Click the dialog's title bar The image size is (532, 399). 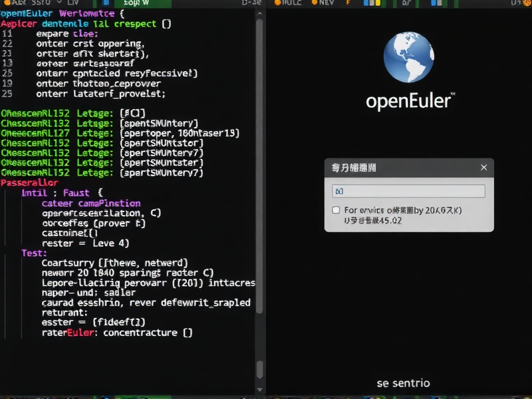coord(399,168)
